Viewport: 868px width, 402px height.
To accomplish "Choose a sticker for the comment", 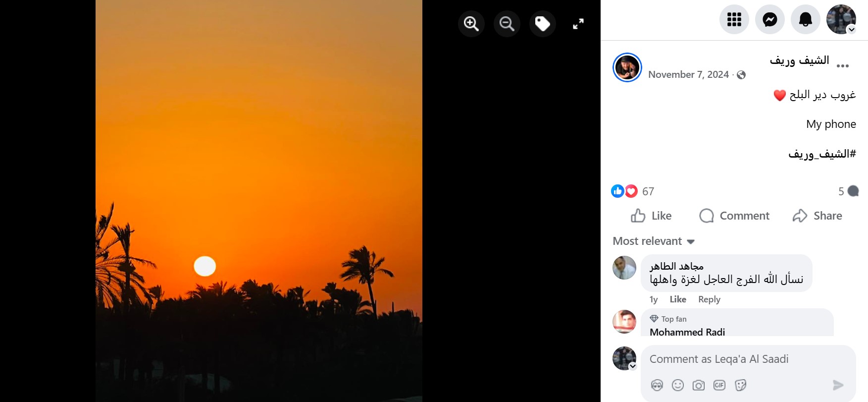I will 741,385.
